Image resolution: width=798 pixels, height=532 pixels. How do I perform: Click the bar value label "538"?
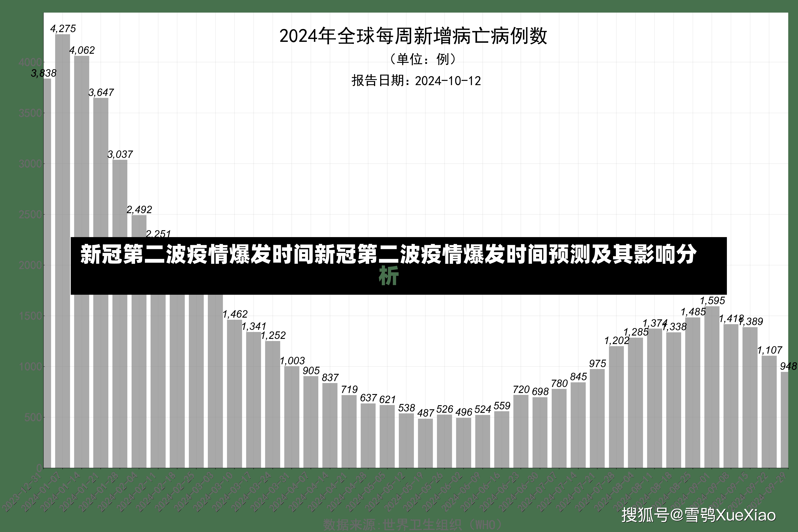click(x=406, y=408)
